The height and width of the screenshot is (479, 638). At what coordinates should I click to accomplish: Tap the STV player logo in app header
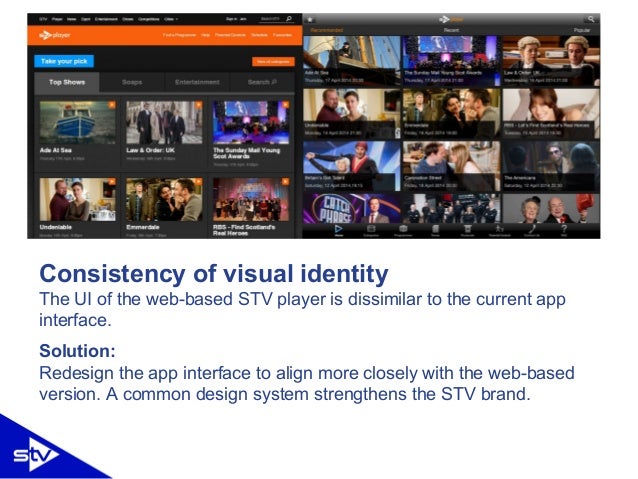451,19
